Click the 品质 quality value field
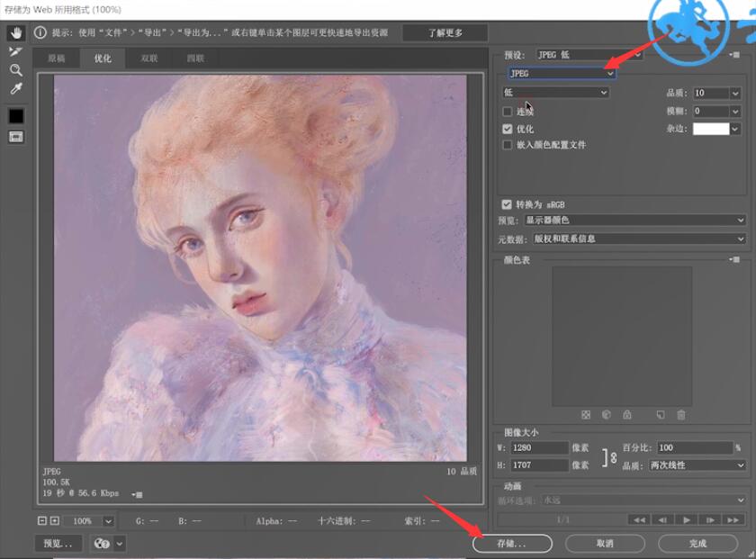The image size is (756, 559). [x=711, y=93]
